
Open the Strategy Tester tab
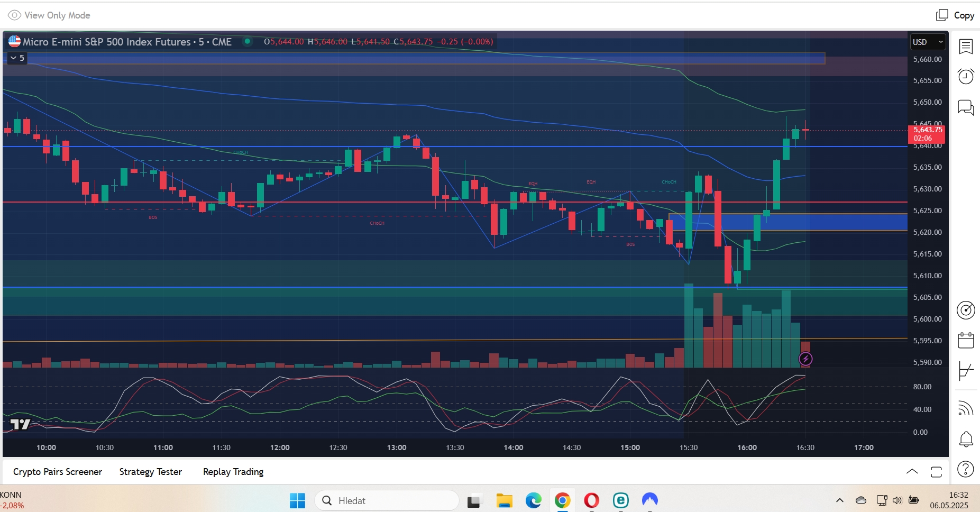coord(151,472)
